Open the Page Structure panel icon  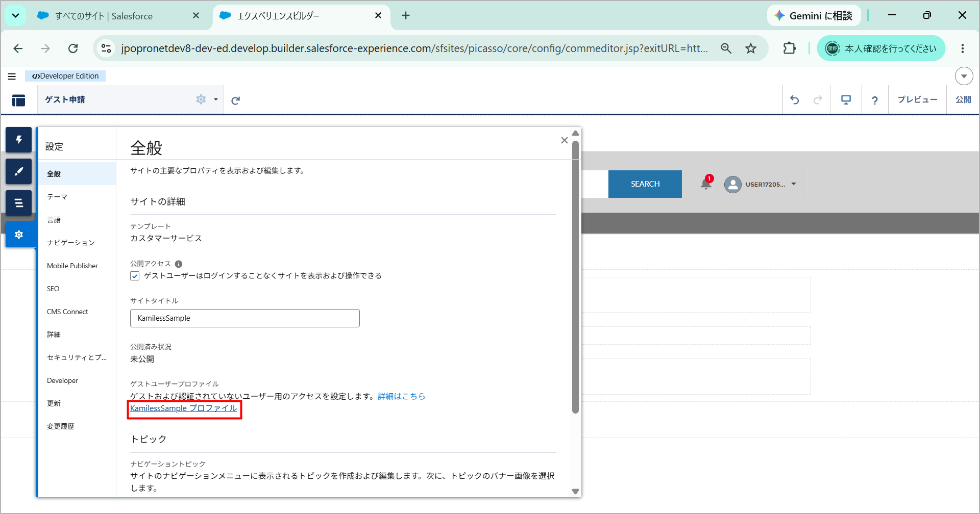(19, 203)
